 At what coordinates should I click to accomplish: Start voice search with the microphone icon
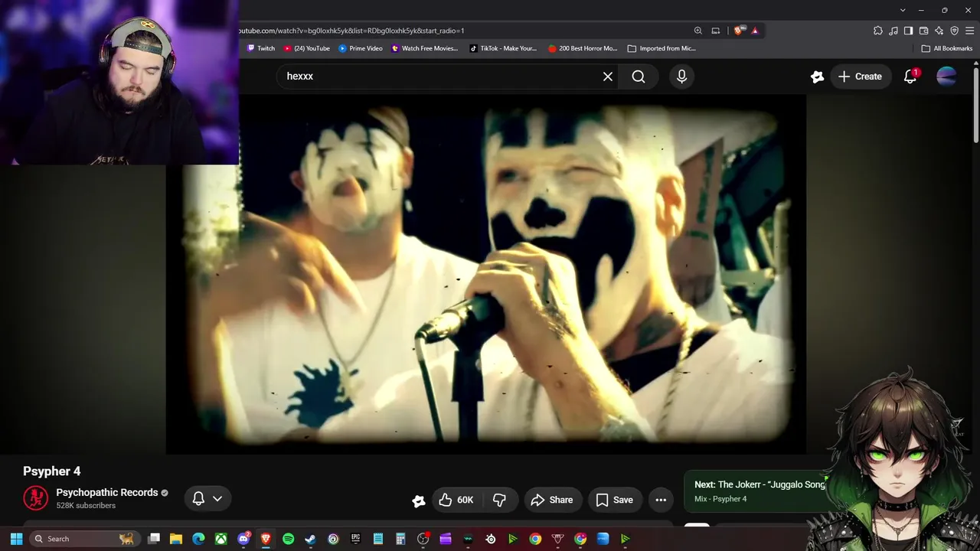681,77
